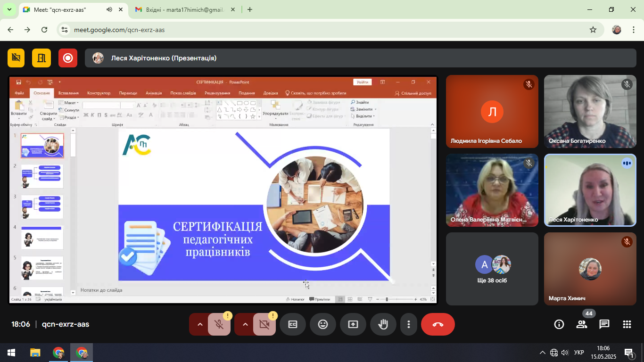Show hidden system tray icons
Viewport: 644px width, 362px height.
pyautogui.click(x=543, y=353)
